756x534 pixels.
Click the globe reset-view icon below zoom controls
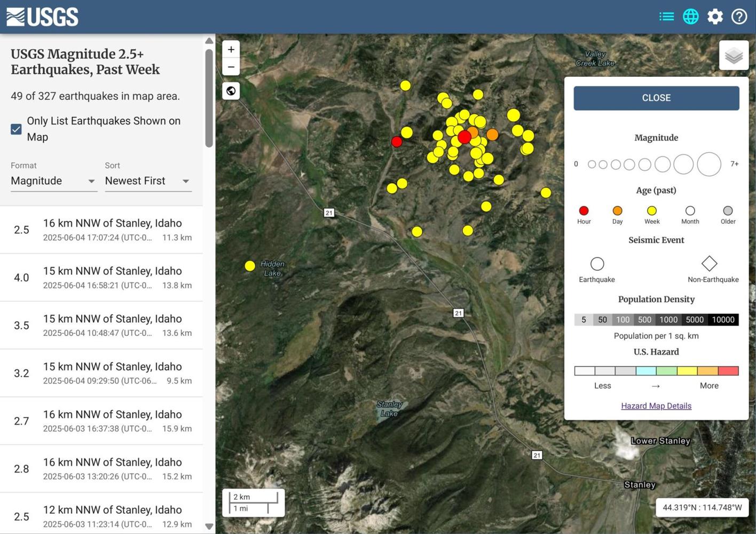(231, 90)
